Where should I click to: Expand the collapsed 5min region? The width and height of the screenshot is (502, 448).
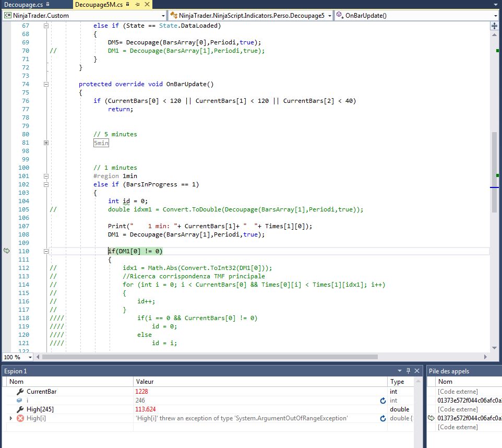pos(46,143)
